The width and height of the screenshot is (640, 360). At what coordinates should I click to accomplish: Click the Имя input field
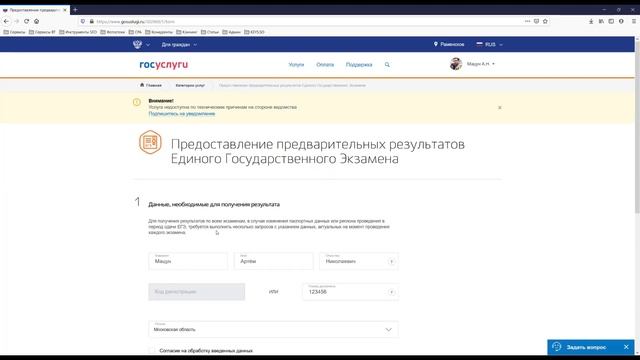pos(273,261)
